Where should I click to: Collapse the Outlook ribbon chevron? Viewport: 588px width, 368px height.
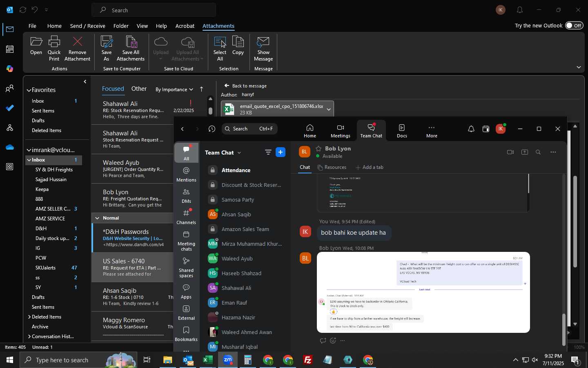tap(579, 67)
